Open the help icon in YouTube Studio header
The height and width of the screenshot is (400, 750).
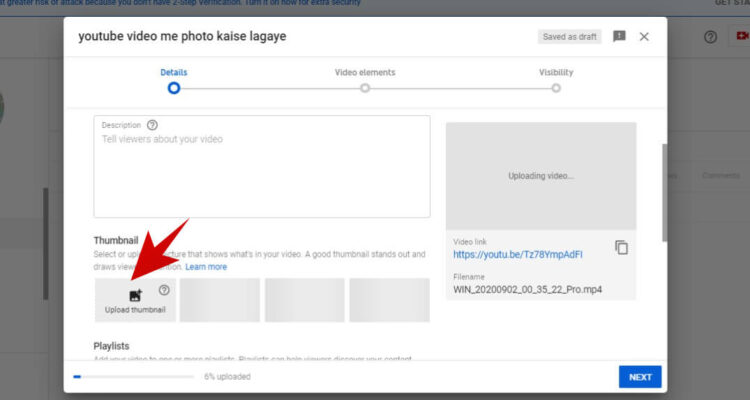point(710,37)
